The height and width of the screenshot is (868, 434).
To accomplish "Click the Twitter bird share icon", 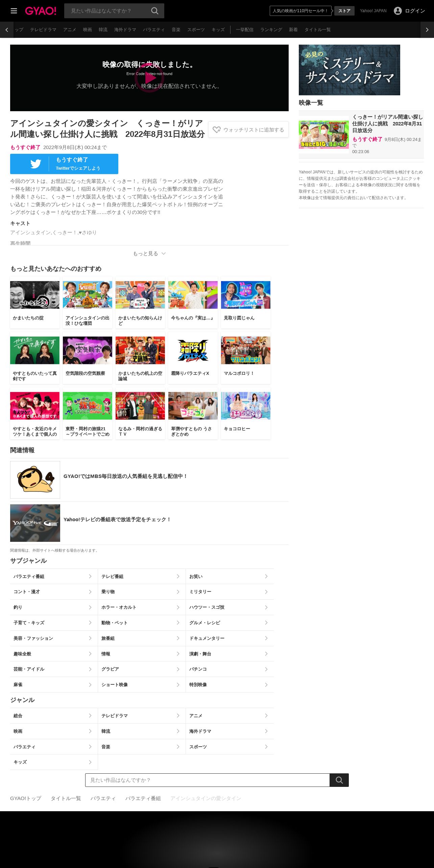I will [35, 164].
